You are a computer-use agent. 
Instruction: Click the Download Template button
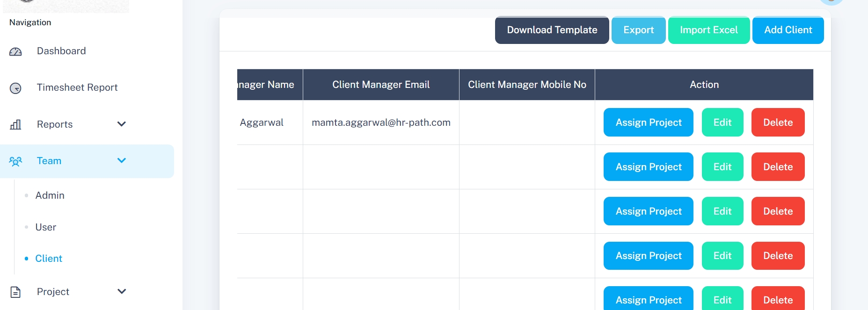point(552,30)
